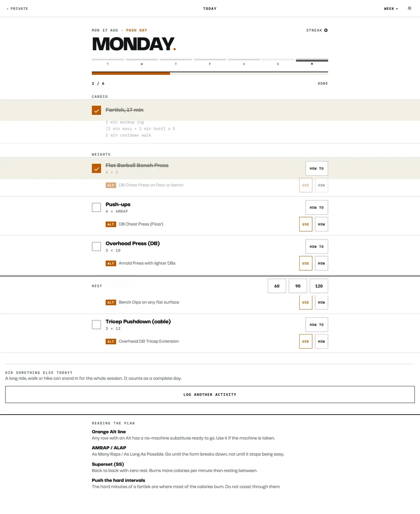
Task: Open the settings gear icon
Action: [409, 8]
